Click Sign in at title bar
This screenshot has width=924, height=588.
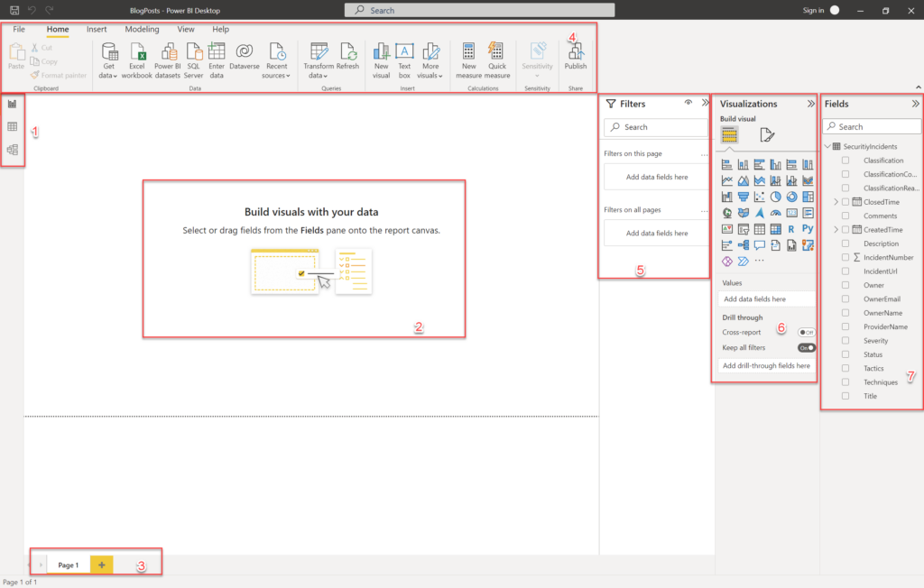coord(813,10)
